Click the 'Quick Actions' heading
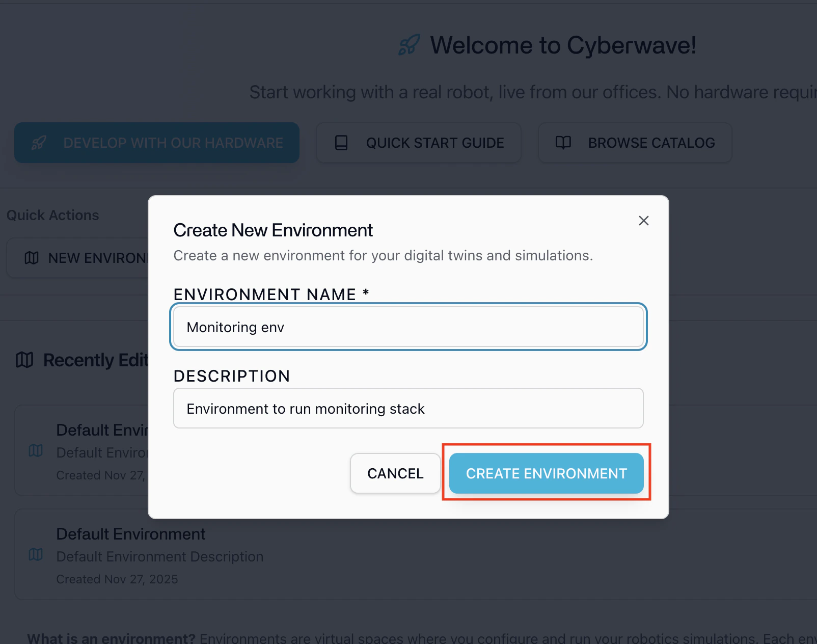The width and height of the screenshot is (817, 644). [53, 215]
